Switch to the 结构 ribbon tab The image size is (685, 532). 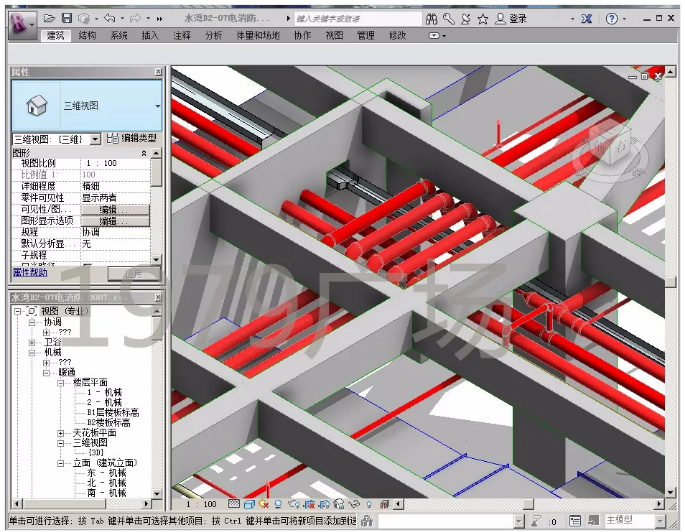point(87,35)
